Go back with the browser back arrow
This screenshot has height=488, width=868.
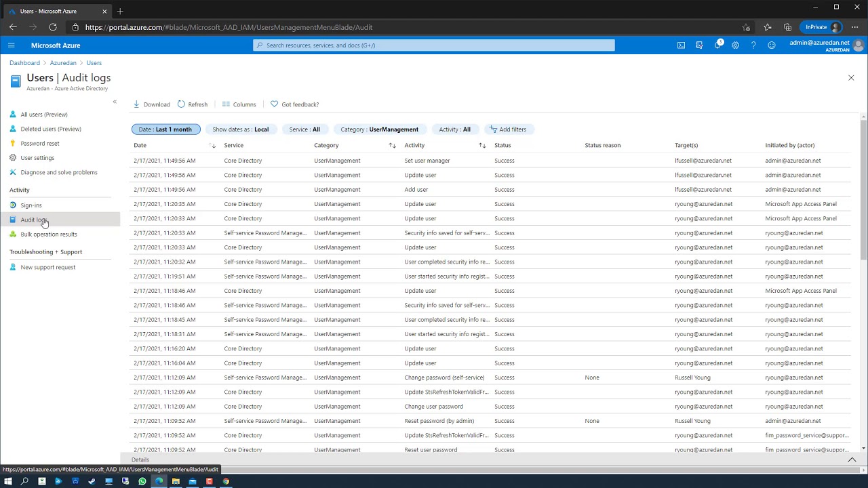[x=13, y=27]
